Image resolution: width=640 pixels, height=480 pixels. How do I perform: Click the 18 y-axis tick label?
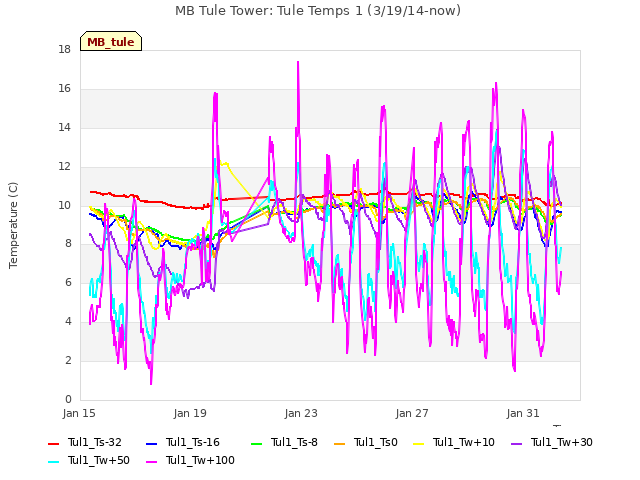64,50
